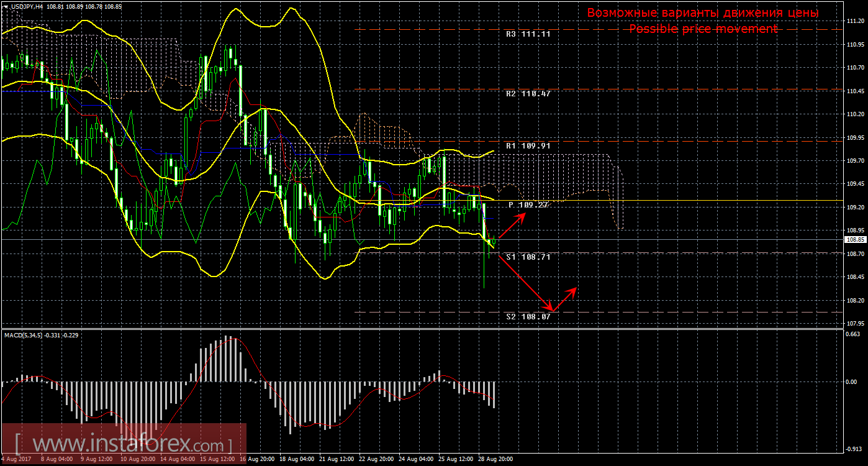Click the '14 Aug 04:00' time label
Screen dimensions: 868x466
(x=178, y=459)
